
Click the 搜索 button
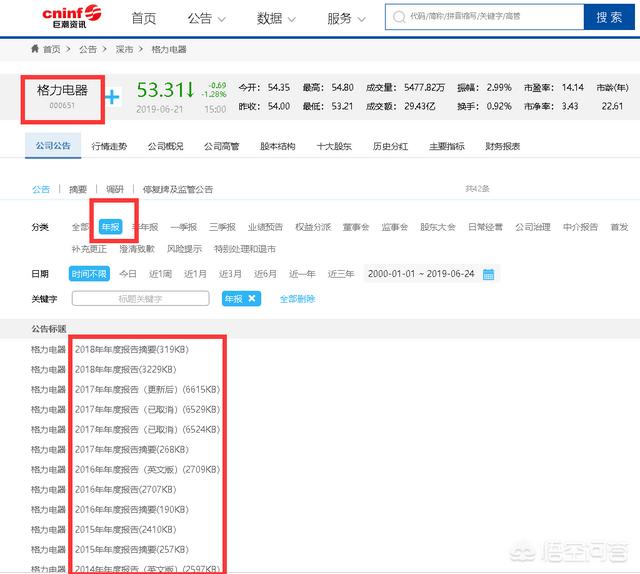pos(609,17)
